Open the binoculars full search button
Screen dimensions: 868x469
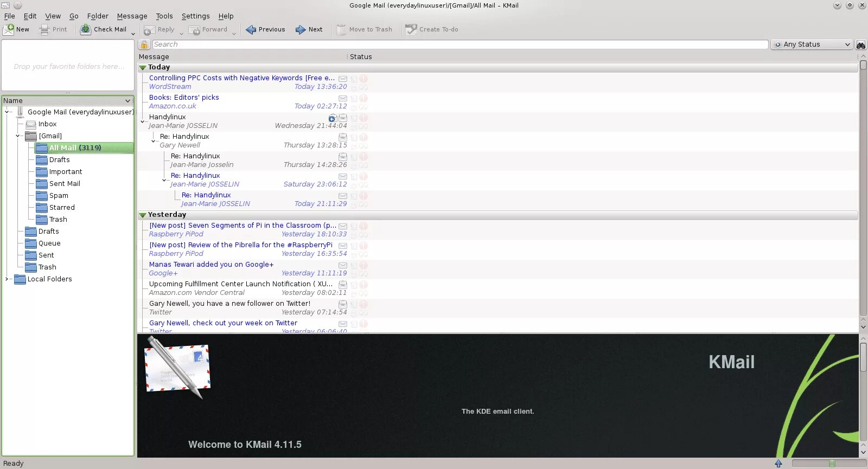point(860,44)
